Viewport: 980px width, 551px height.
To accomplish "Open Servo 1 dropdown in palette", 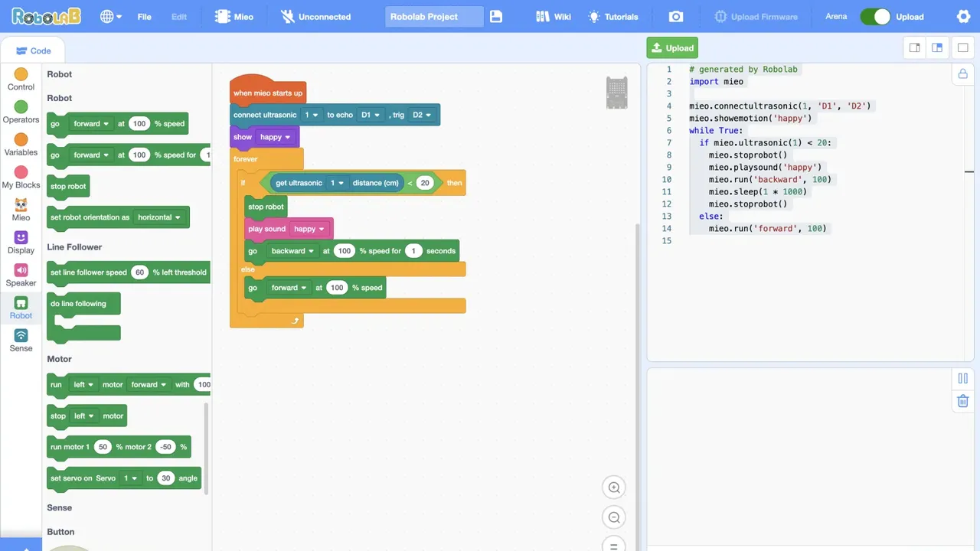I will 130,478.
